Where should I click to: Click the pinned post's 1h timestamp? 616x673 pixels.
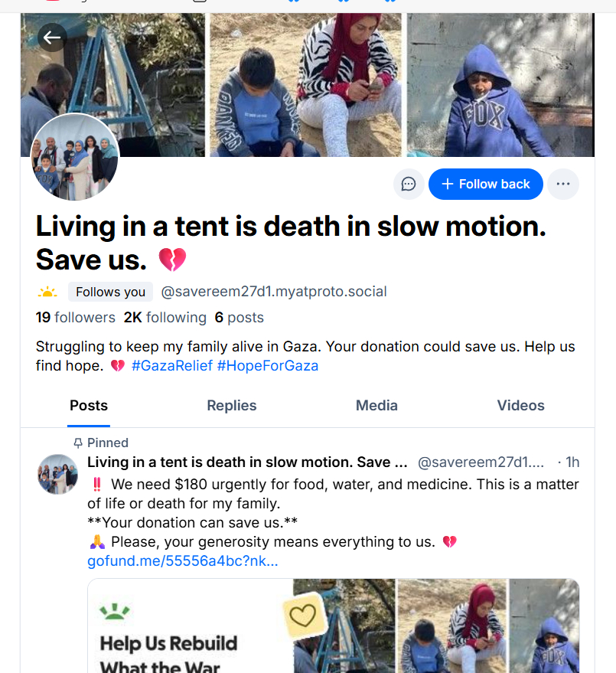(x=572, y=462)
